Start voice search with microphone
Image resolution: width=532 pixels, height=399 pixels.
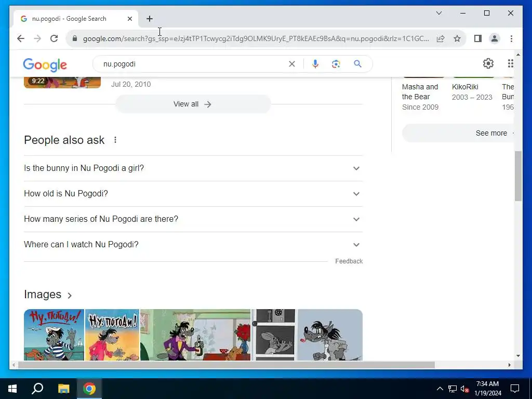(315, 64)
